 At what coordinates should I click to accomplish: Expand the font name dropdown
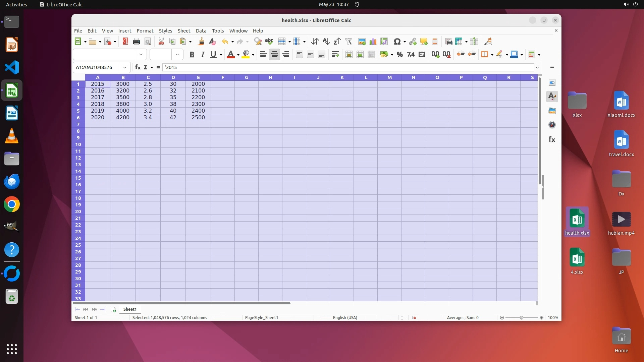[x=141, y=55]
